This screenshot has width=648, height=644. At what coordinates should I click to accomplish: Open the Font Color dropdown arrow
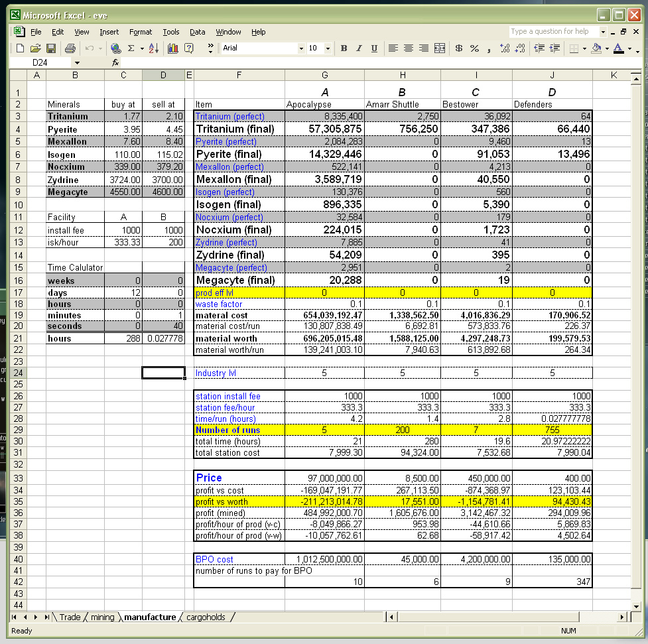pos(630,49)
